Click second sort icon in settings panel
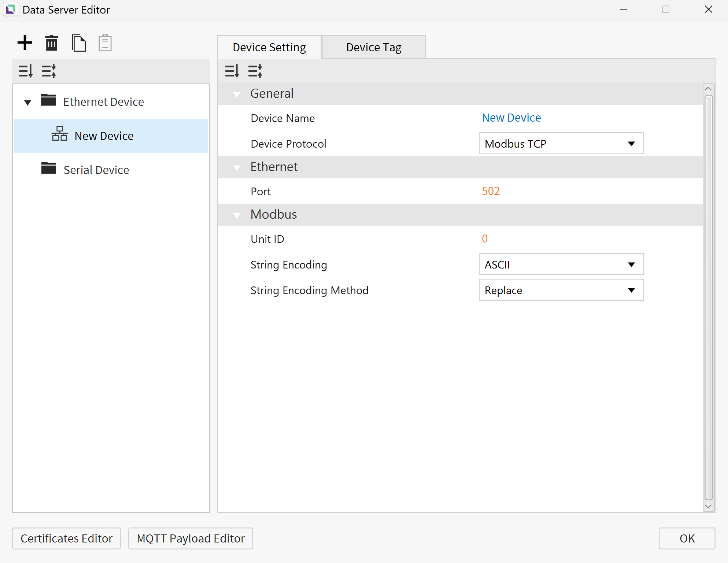728x563 pixels. [x=255, y=71]
